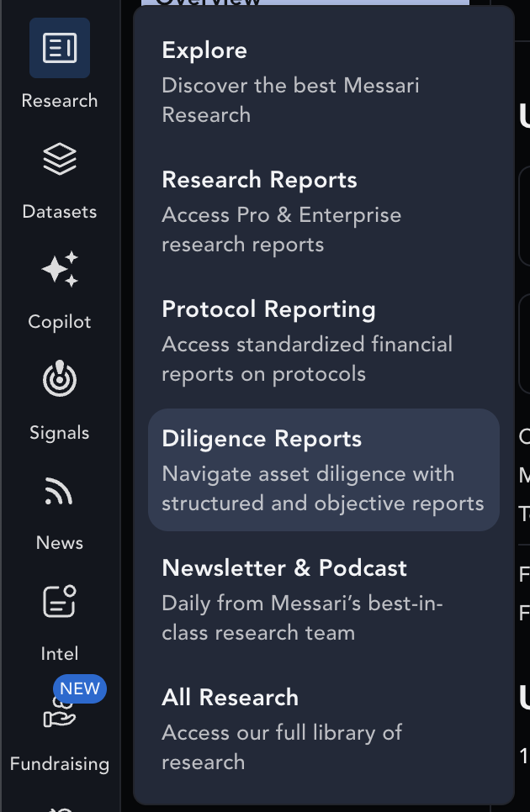Open the Intel note icon

point(60,601)
